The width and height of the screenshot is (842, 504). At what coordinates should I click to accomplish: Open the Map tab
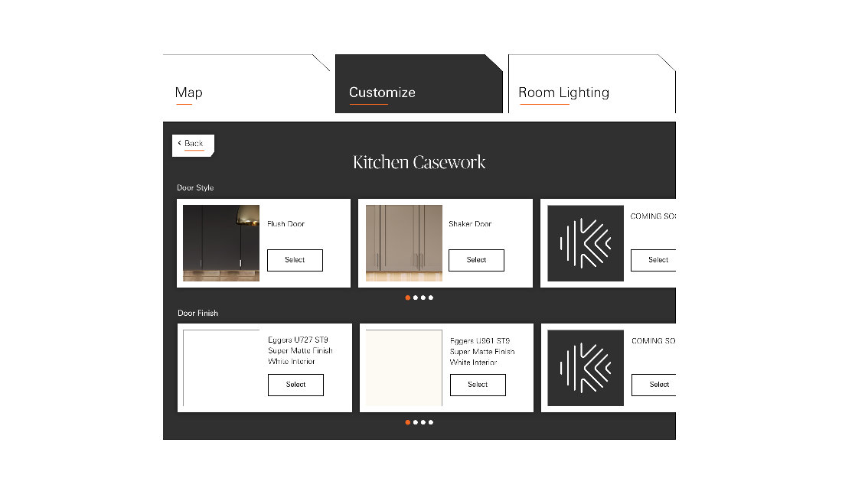189,93
